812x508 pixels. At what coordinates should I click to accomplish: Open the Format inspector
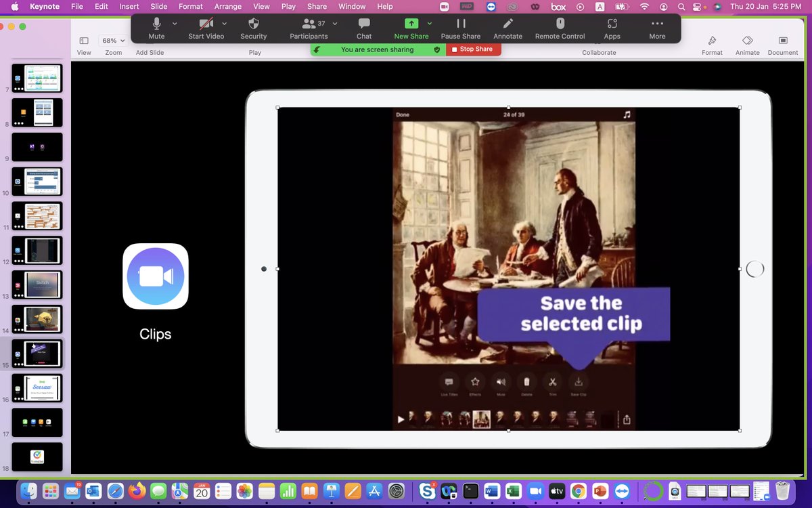712,45
